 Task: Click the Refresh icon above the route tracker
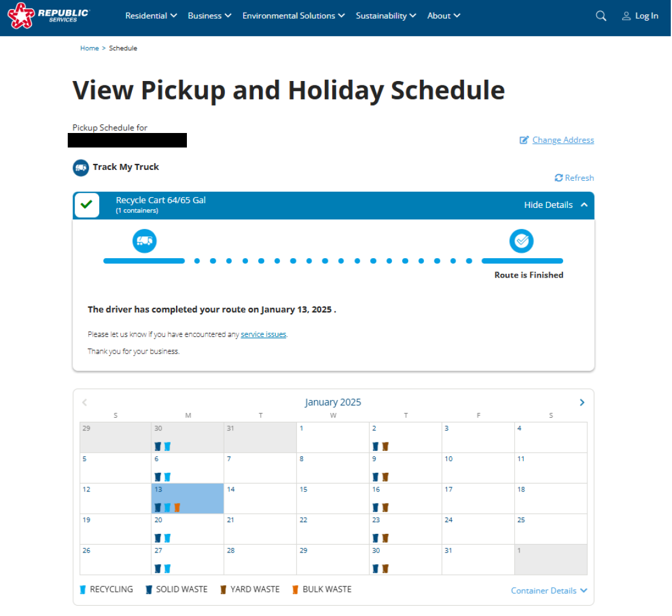558,177
